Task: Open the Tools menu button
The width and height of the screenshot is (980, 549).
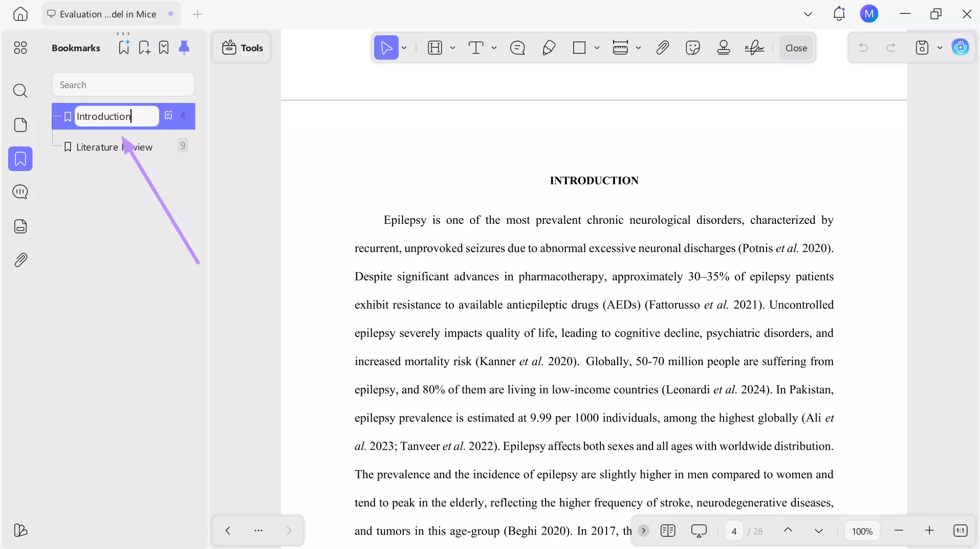Action: [x=242, y=48]
